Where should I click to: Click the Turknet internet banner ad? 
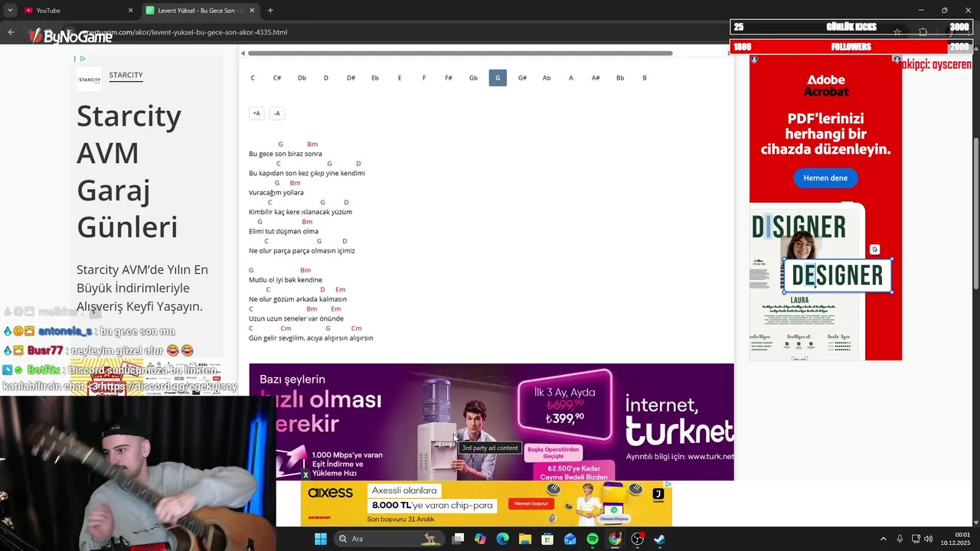[492, 422]
